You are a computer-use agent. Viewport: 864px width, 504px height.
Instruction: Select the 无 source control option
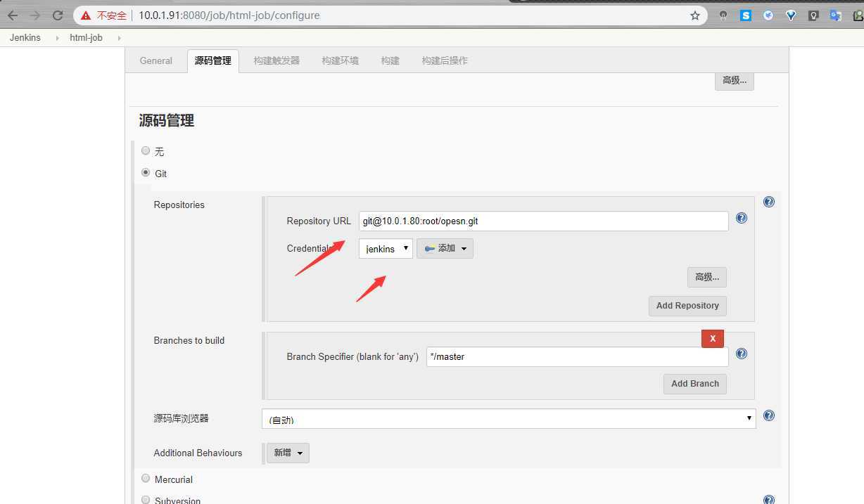(146, 150)
